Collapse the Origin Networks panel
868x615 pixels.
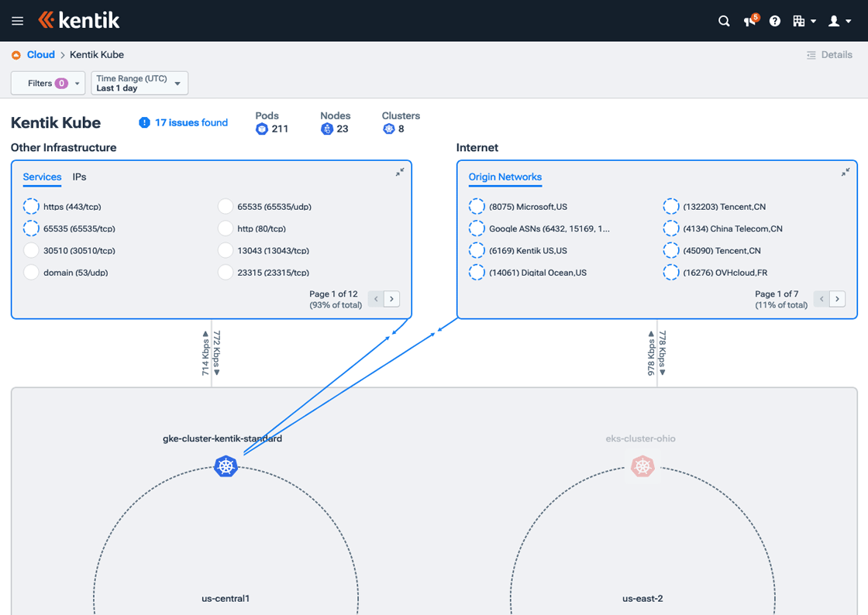846,172
